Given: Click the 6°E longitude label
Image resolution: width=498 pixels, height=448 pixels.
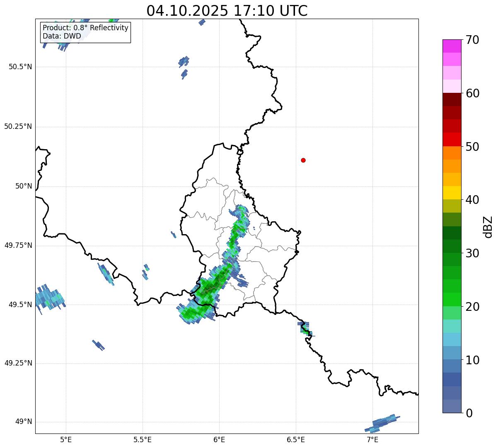Looking at the screenshot, I should point(219,439).
